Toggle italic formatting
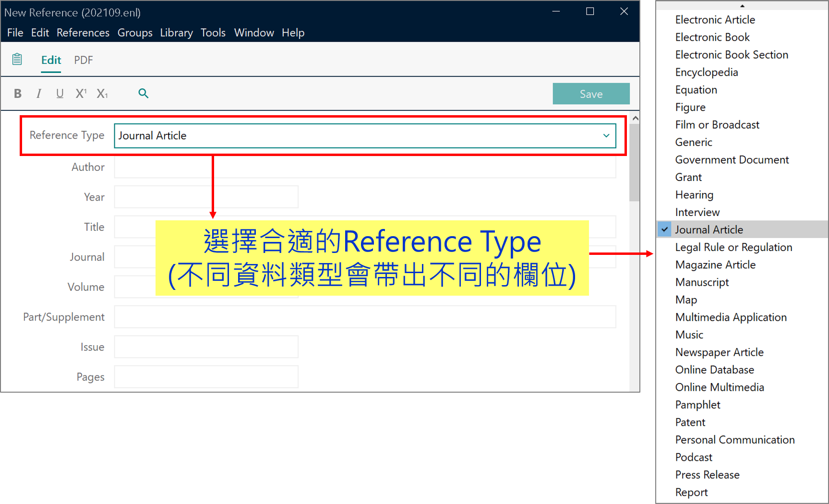Viewport: 829px width, 504px height. point(38,94)
